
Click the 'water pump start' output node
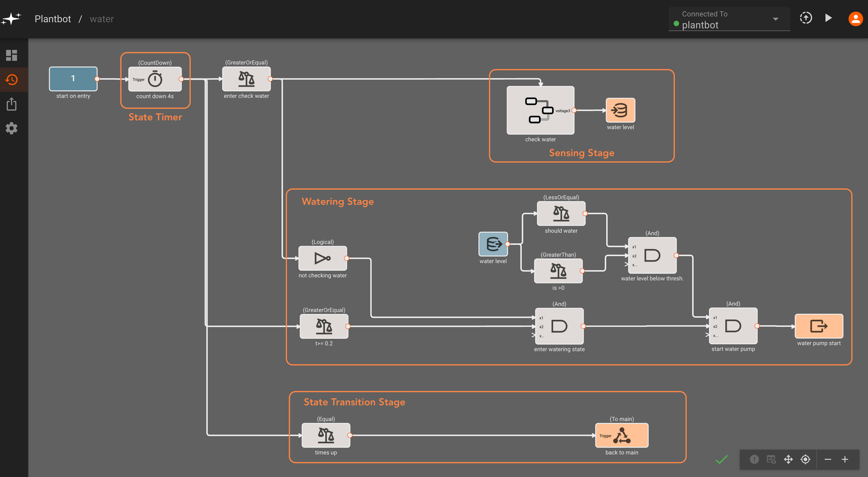[x=819, y=326]
